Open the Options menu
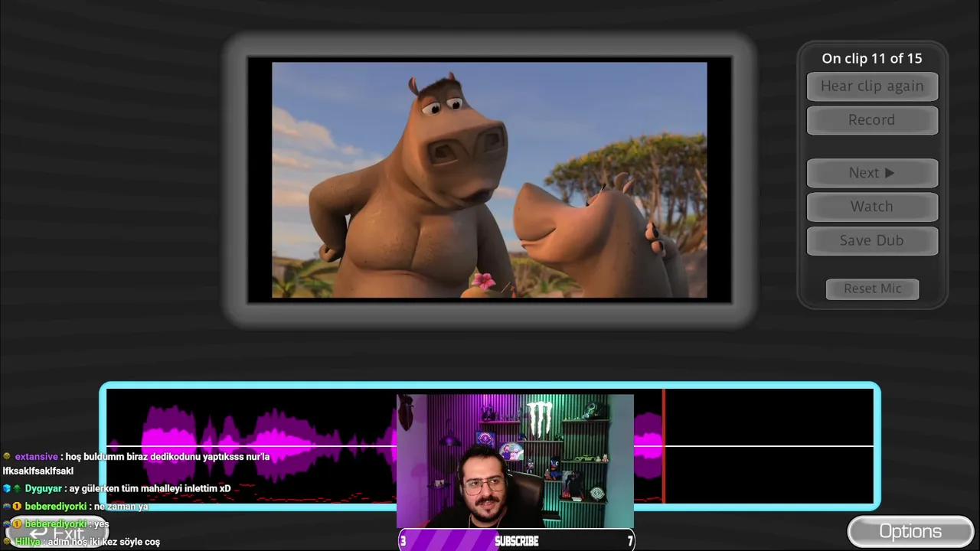 click(x=910, y=531)
